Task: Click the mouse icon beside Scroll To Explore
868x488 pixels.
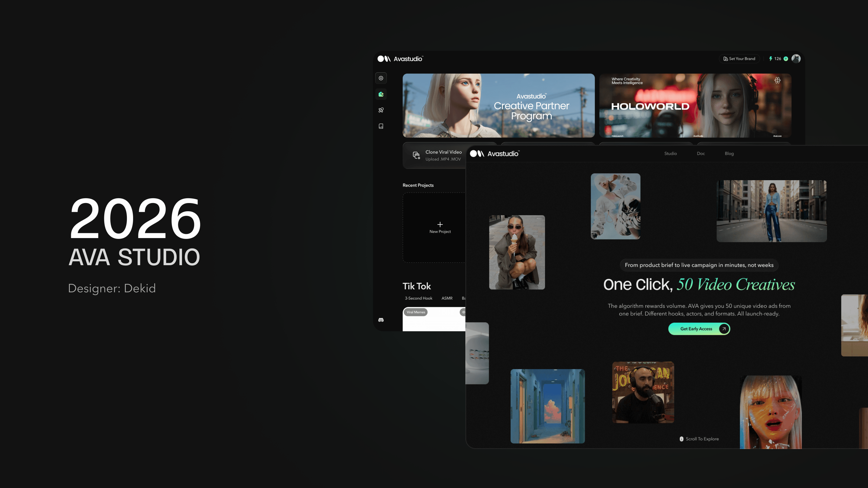Action: click(681, 439)
